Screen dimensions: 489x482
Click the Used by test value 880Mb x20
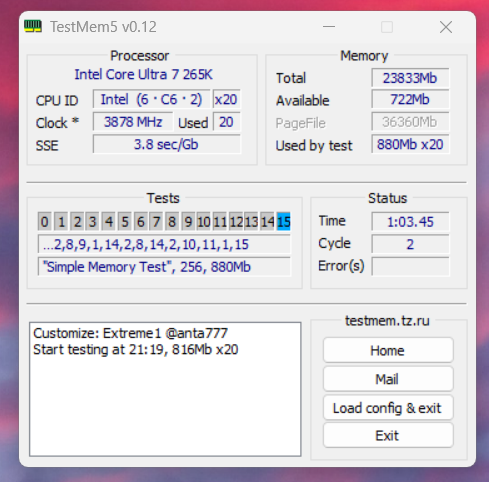point(410,144)
